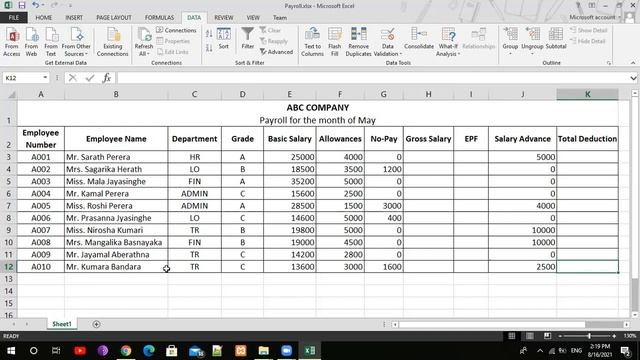Collapse the ribbon with the chevron
This screenshot has width=640, height=360.
tap(633, 63)
